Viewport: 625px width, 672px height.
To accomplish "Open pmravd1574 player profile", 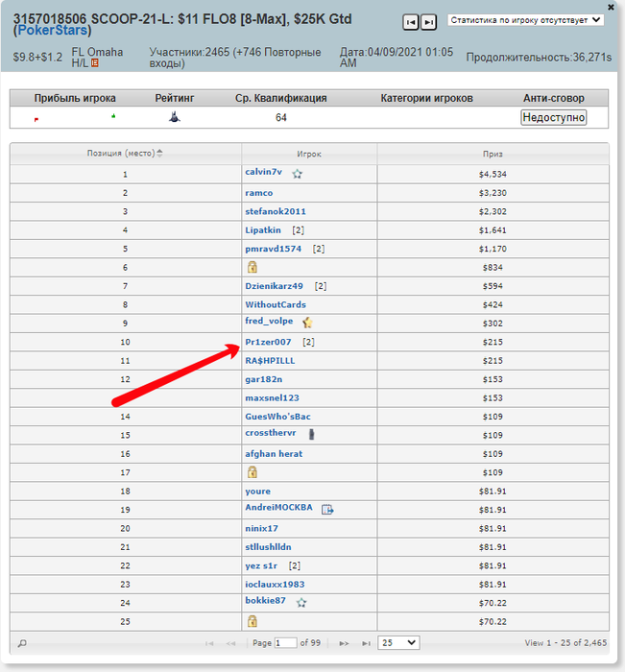I will (x=273, y=249).
